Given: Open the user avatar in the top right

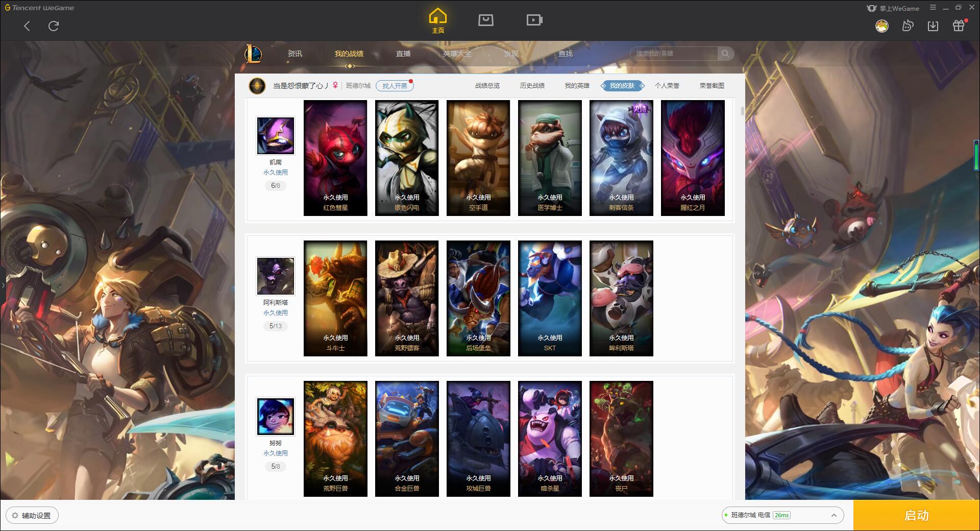Looking at the screenshot, I should click(881, 26).
